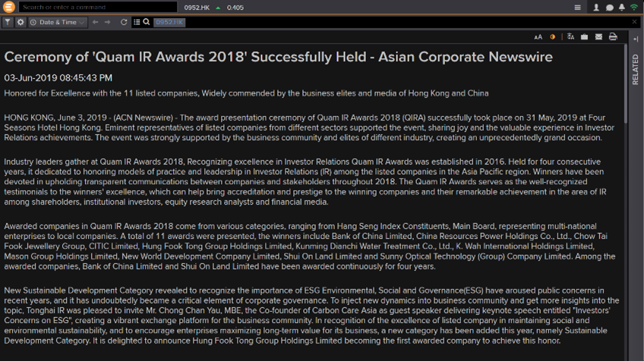
Task: Open the RELATED side tab
Action: 636,69
